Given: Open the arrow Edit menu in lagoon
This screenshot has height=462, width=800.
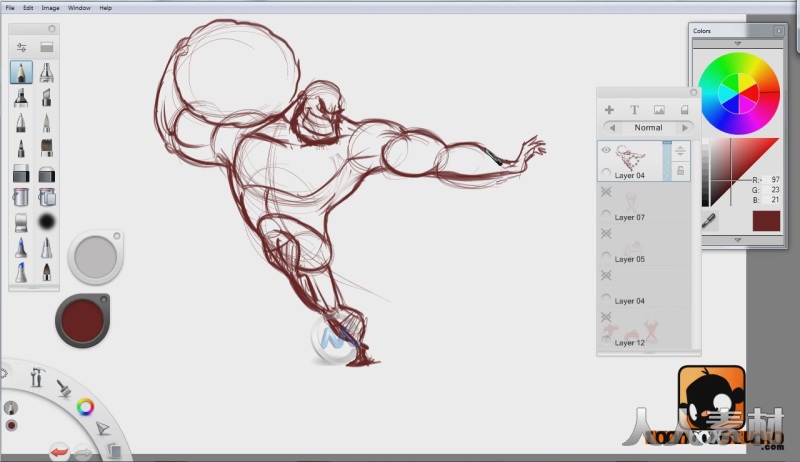Looking at the screenshot, I should tap(103, 428).
